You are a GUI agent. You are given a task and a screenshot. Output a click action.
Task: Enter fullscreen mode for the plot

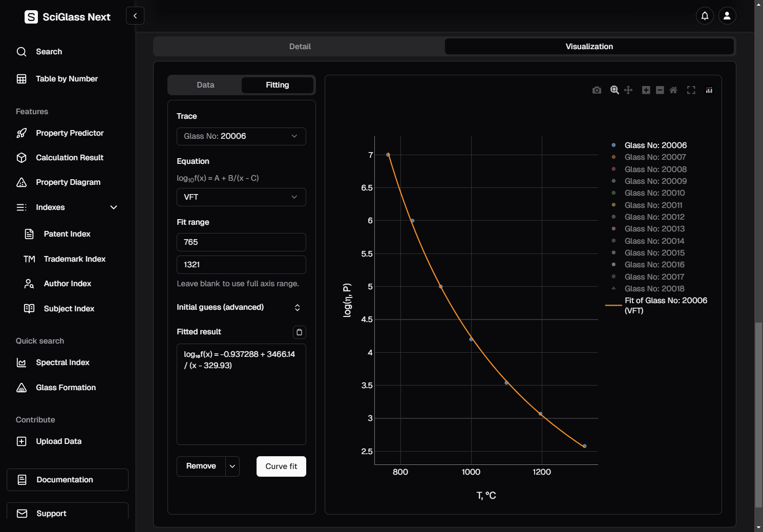tap(691, 90)
